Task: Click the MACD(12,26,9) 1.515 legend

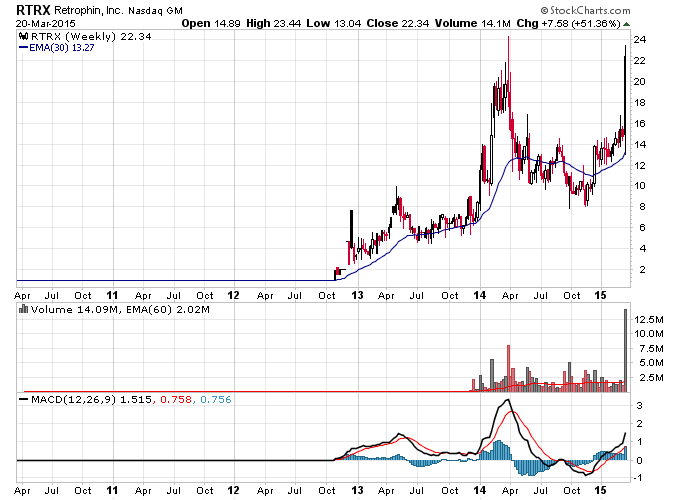Action: coord(92,399)
